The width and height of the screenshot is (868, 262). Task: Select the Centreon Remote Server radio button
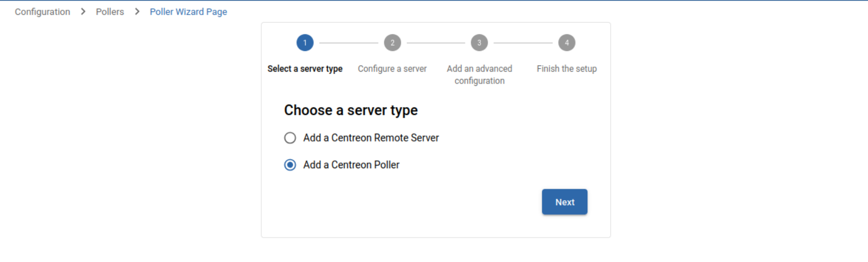tap(290, 138)
